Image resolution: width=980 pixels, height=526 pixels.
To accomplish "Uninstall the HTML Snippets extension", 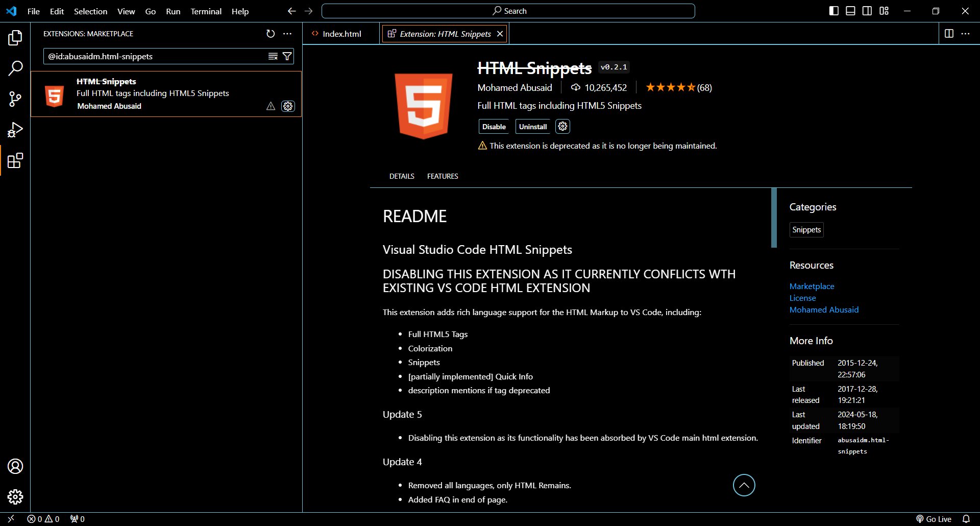I will 533,127.
